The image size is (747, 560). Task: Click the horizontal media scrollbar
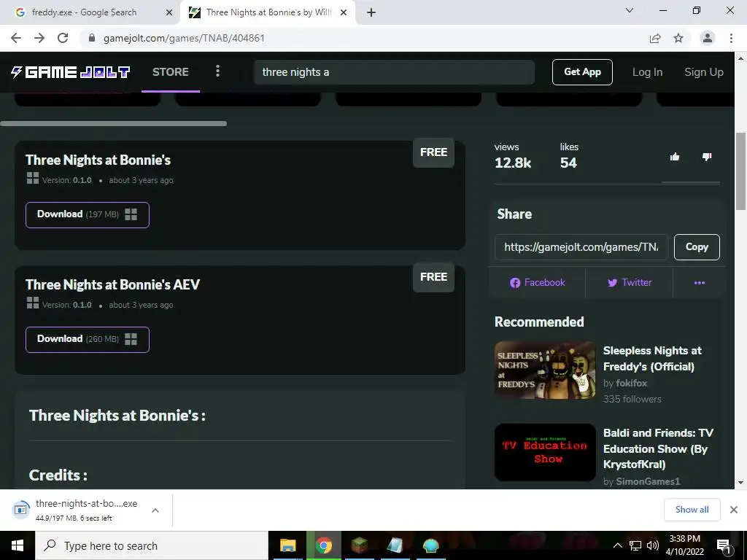click(x=113, y=124)
